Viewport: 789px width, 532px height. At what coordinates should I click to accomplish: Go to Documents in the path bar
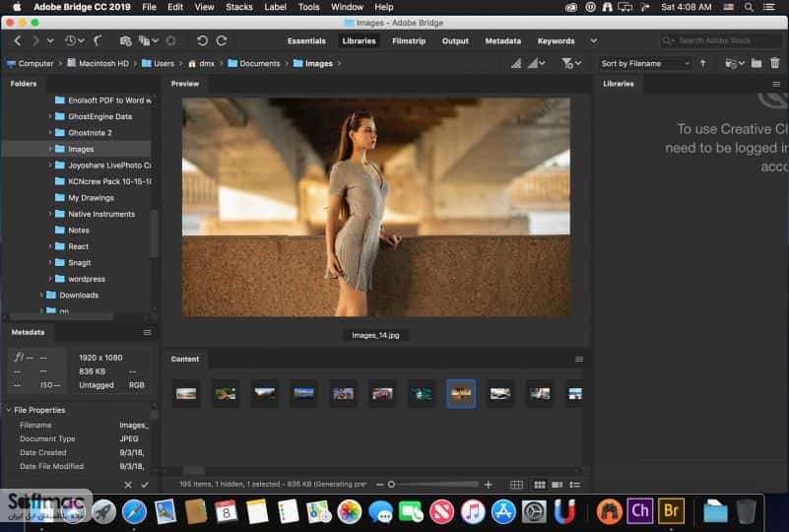(x=254, y=63)
